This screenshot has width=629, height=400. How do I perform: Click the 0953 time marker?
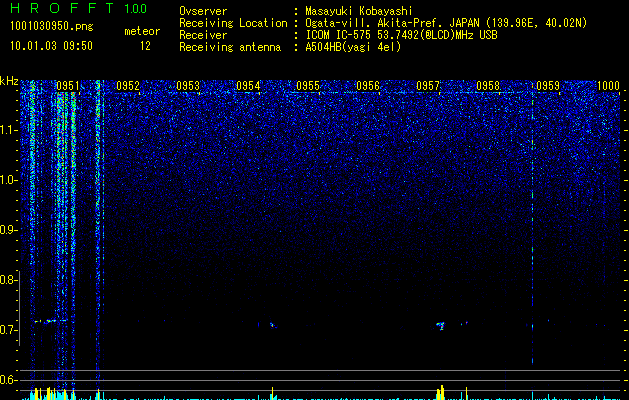(188, 86)
